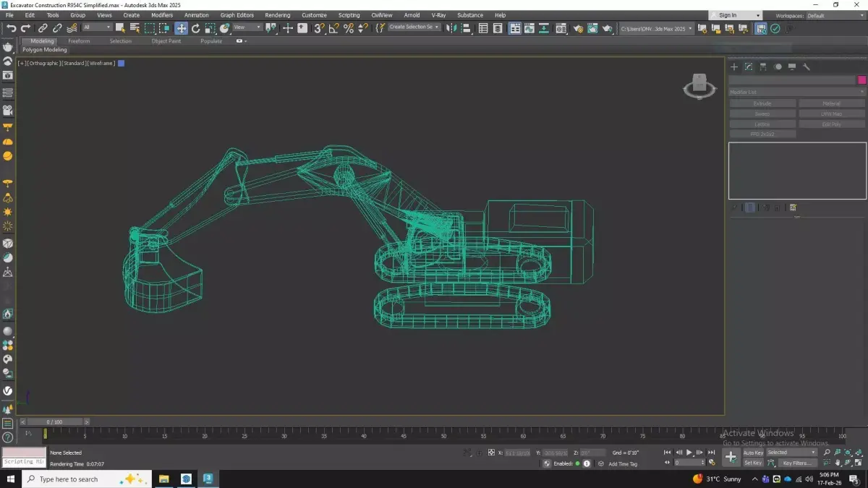The width and height of the screenshot is (868, 488).
Task: Open Select by Name list icon
Action: 135,28
